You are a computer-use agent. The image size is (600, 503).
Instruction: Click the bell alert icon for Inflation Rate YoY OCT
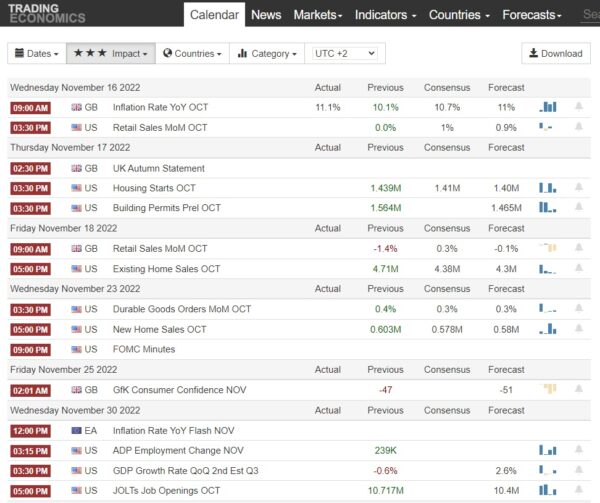pos(578,107)
